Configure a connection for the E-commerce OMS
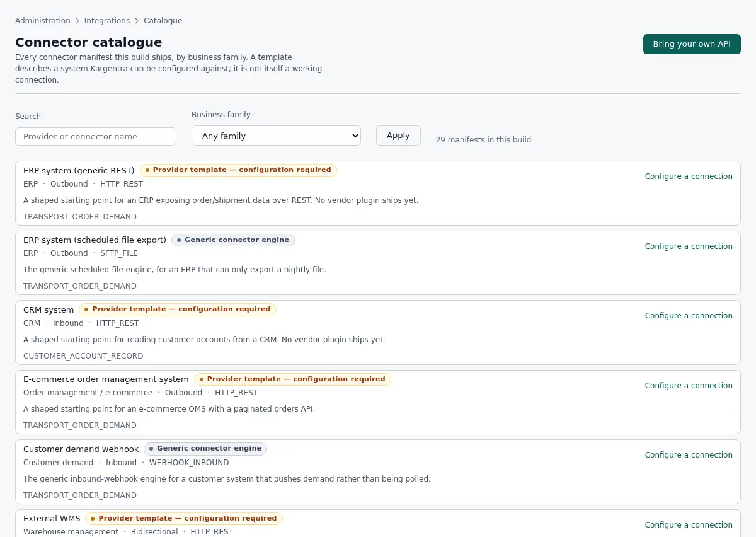The height and width of the screenshot is (537, 756). click(689, 386)
